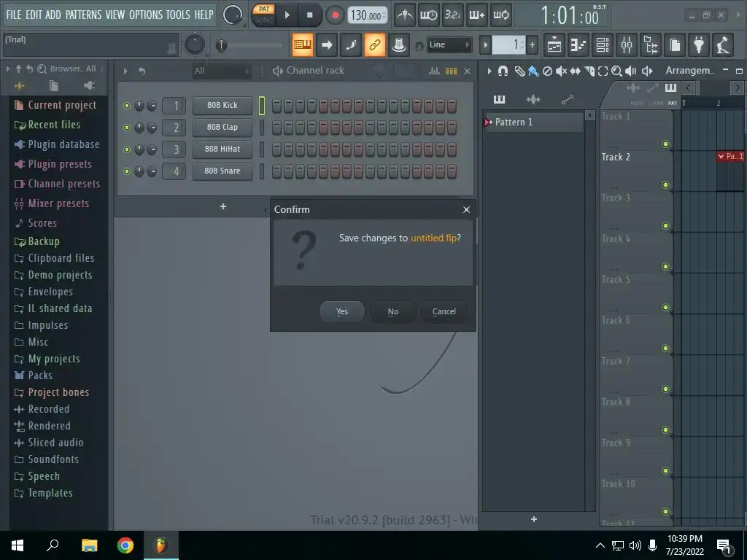Toggle the Track 2 mute LED
This screenshot has height=560, width=747.
click(665, 184)
